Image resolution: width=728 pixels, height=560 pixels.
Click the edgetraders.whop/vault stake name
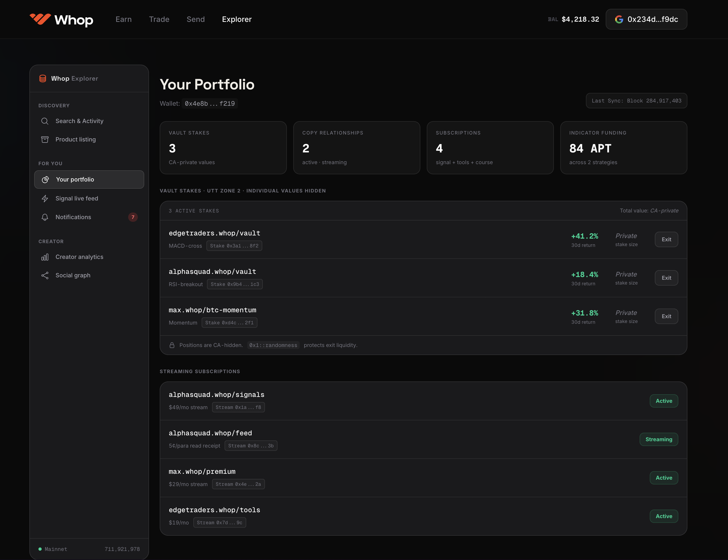coord(214,233)
